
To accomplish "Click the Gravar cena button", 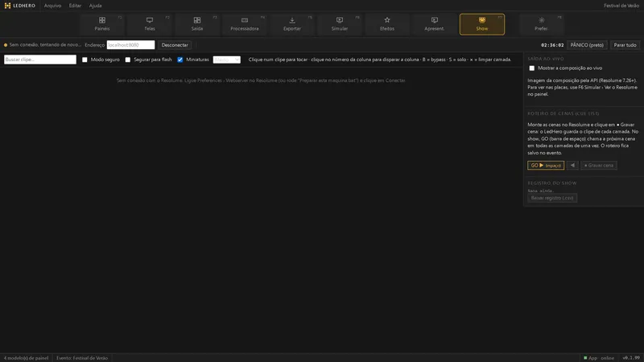I will (599, 166).
